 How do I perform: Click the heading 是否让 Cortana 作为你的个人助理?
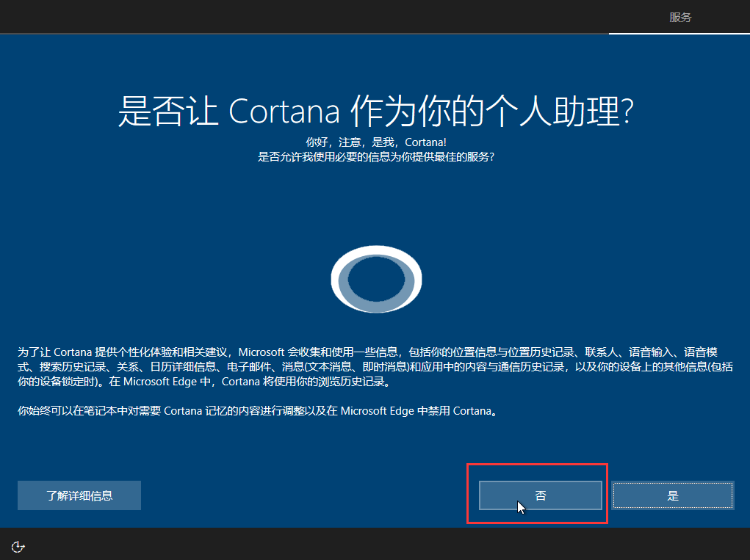click(x=376, y=112)
